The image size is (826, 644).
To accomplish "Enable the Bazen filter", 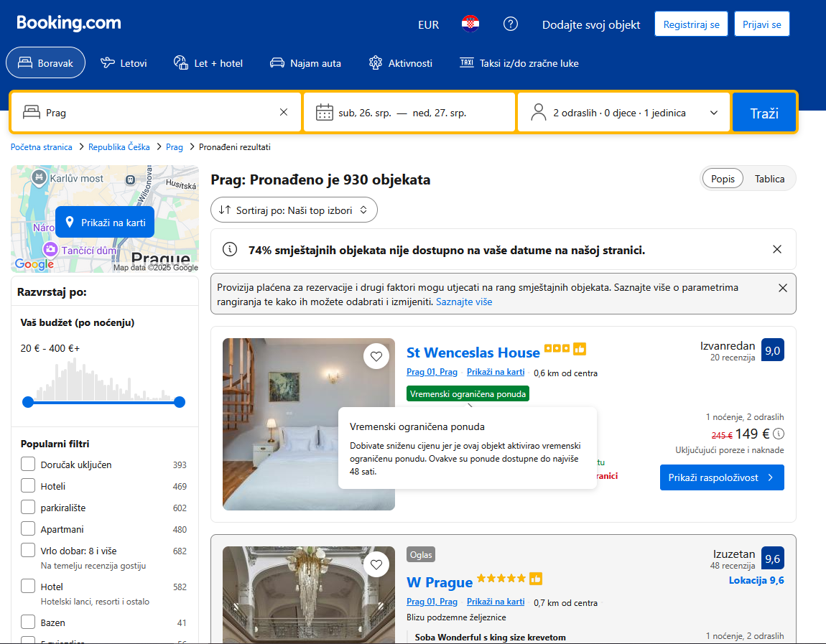I will tap(28, 622).
